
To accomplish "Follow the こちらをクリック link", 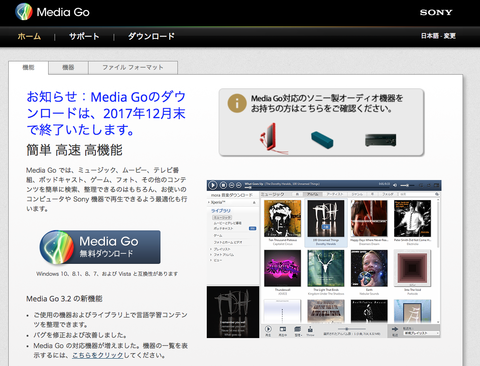I will (x=98, y=355).
